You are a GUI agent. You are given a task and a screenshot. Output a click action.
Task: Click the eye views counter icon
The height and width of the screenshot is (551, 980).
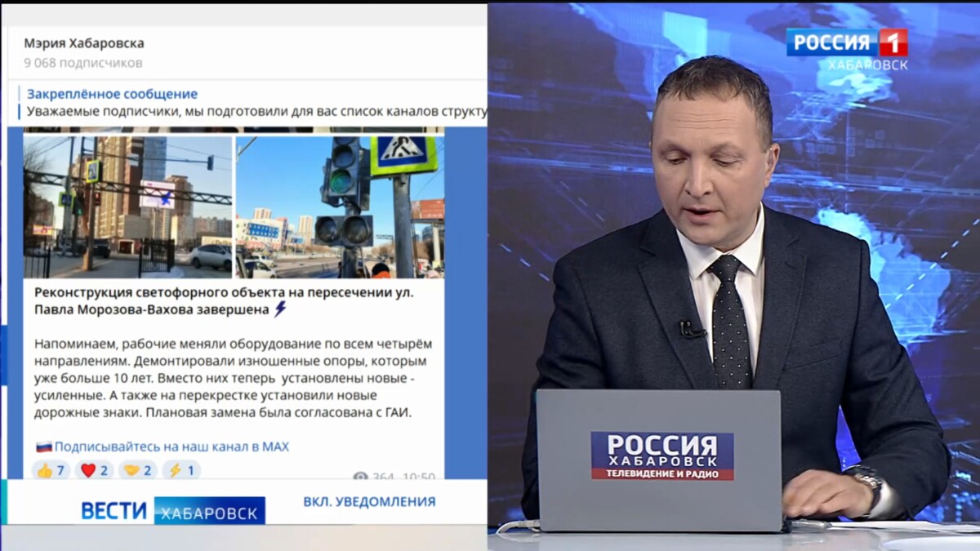pyautogui.click(x=360, y=478)
